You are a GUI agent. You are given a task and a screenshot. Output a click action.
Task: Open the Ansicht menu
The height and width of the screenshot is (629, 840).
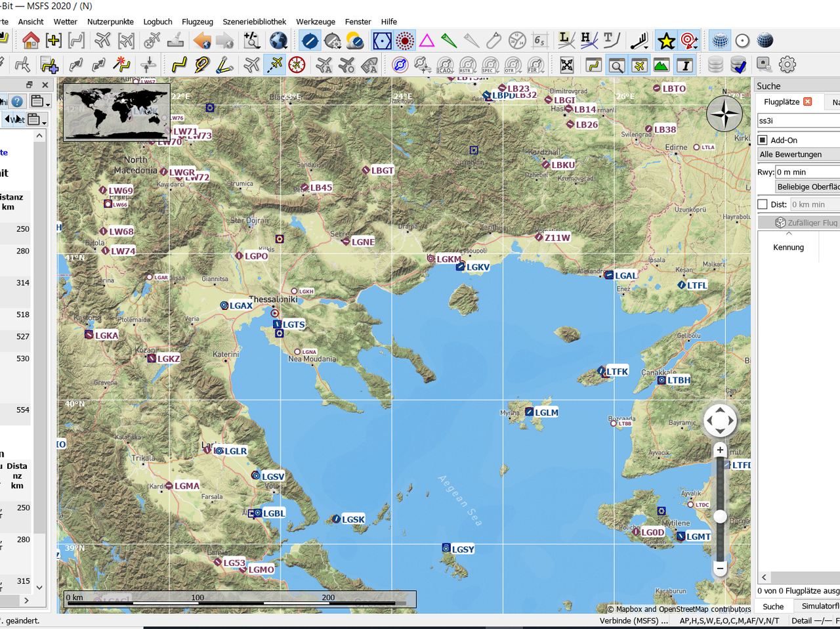point(31,22)
